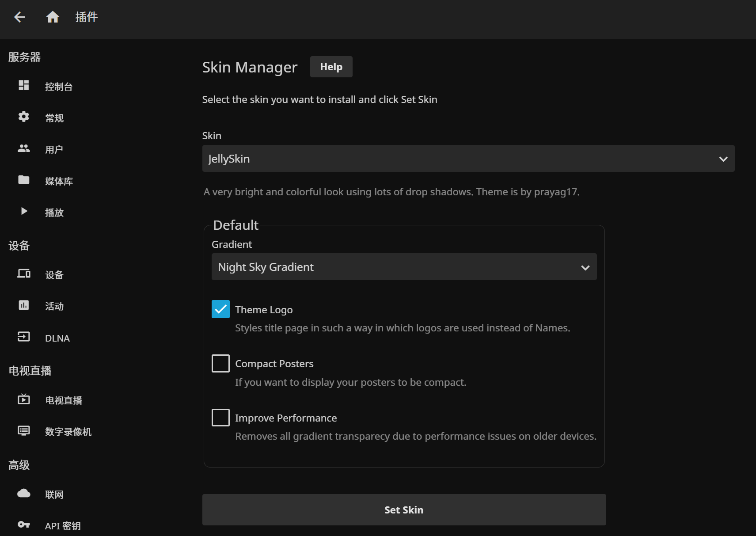Image resolution: width=756 pixels, height=536 pixels.
Task: Click the 活动 chart icon
Action: coord(24,305)
